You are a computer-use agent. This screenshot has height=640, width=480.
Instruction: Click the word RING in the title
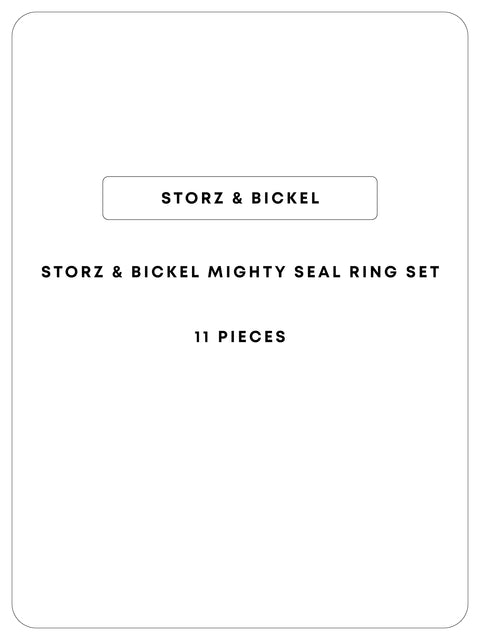[373, 272]
